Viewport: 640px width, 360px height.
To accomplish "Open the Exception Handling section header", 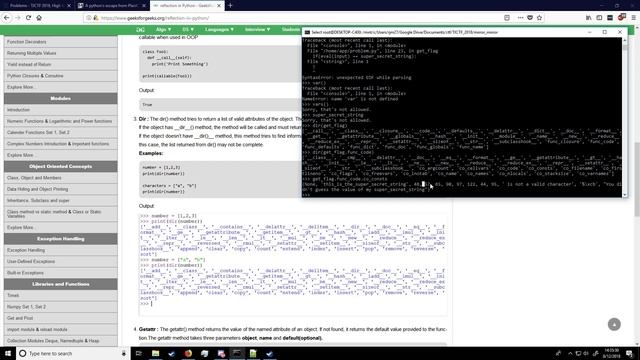I will [x=60, y=239].
